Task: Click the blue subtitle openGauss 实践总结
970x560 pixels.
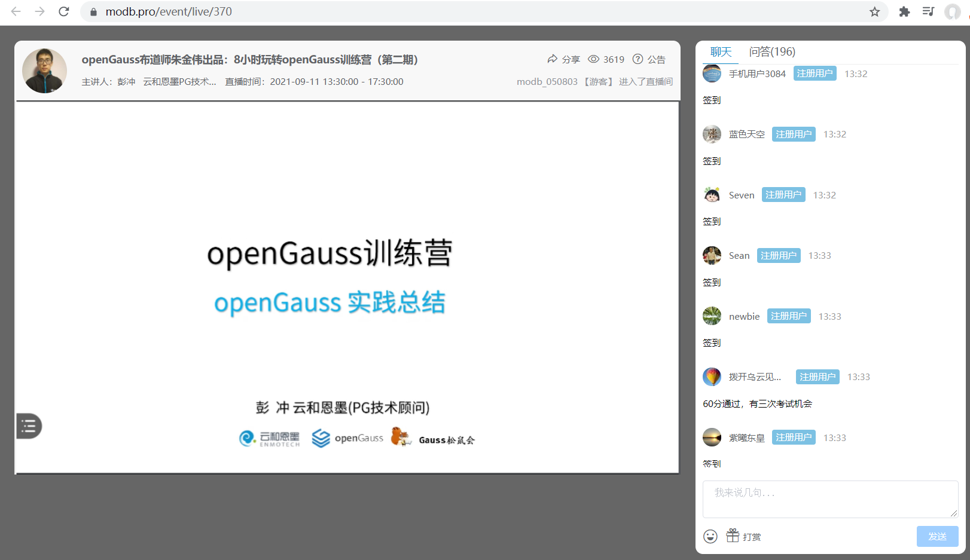Action: (330, 302)
